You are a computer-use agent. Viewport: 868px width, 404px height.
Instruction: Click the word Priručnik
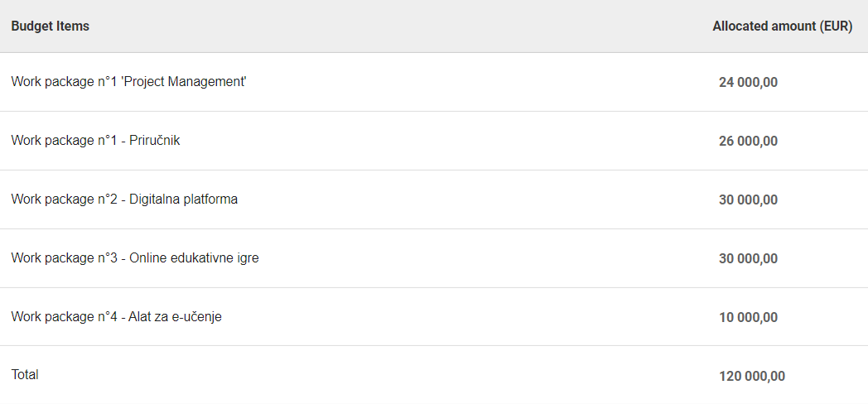point(154,141)
